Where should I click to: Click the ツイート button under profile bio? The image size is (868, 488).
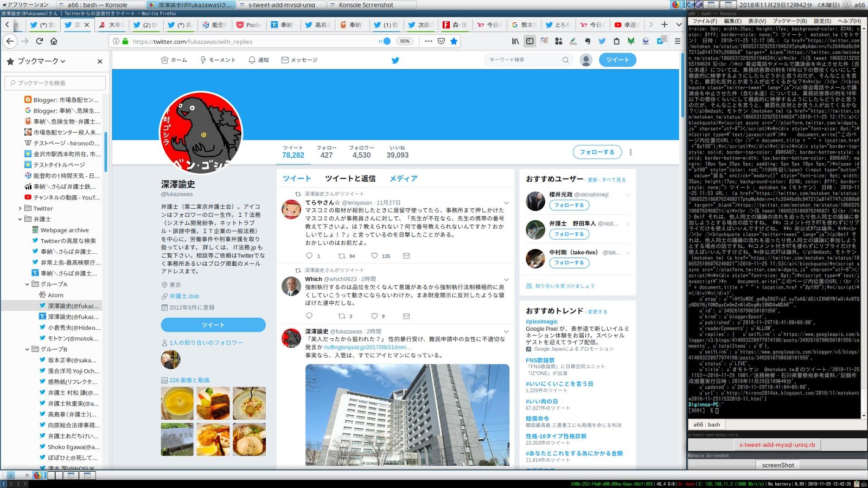(x=213, y=325)
